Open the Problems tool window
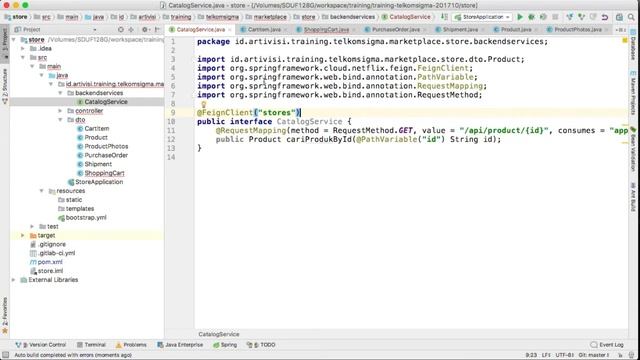Screen dimensions: 640x360 point(131,345)
